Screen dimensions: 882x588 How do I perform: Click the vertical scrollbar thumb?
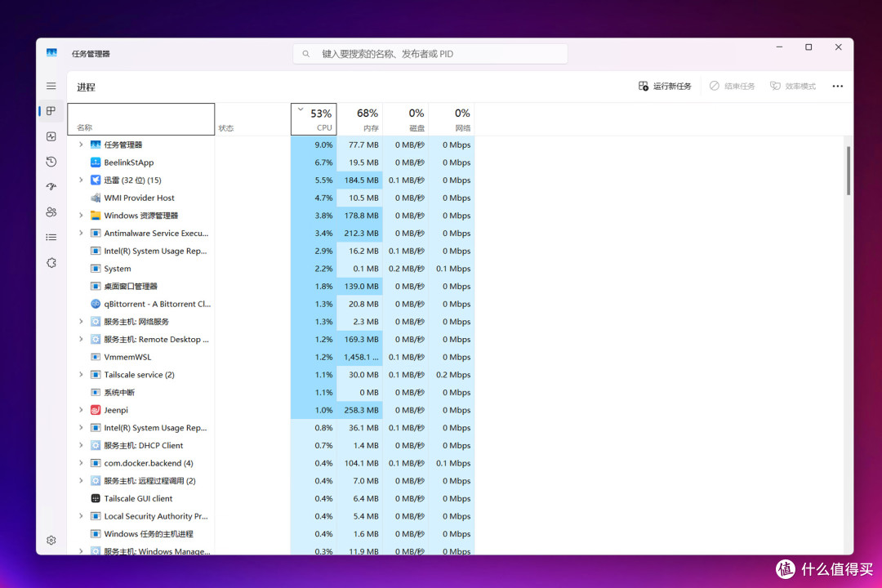[x=849, y=171]
